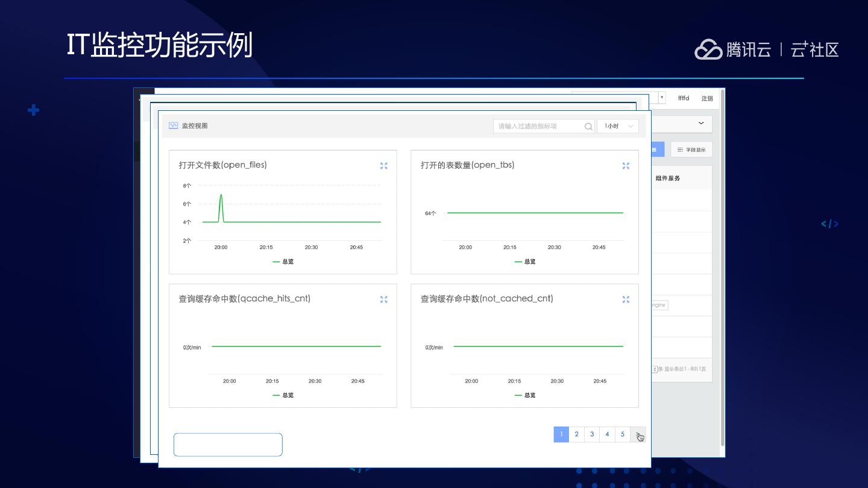
Task: Expand the chevron dropdown in background panel
Action: click(x=701, y=124)
